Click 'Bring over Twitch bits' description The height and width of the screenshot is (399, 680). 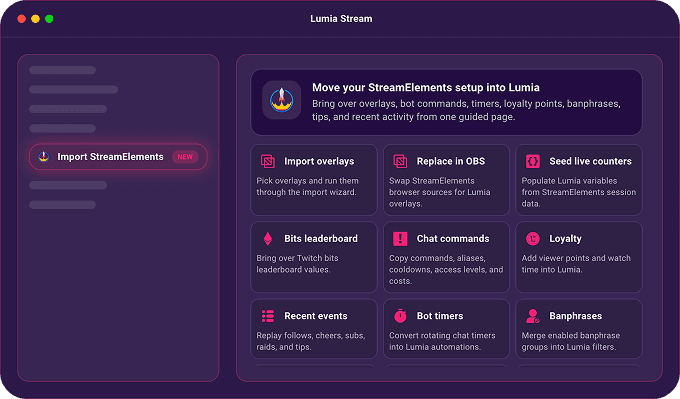click(297, 264)
